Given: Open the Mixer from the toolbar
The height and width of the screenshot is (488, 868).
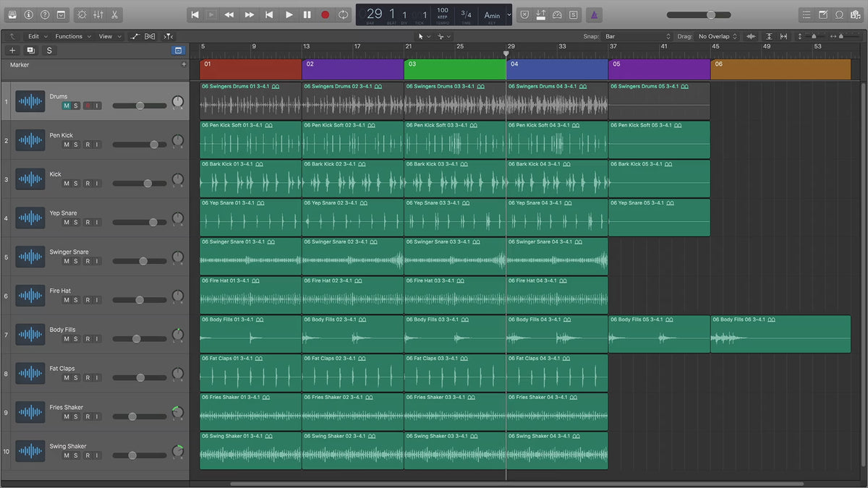Looking at the screenshot, I should coord(98,14).
